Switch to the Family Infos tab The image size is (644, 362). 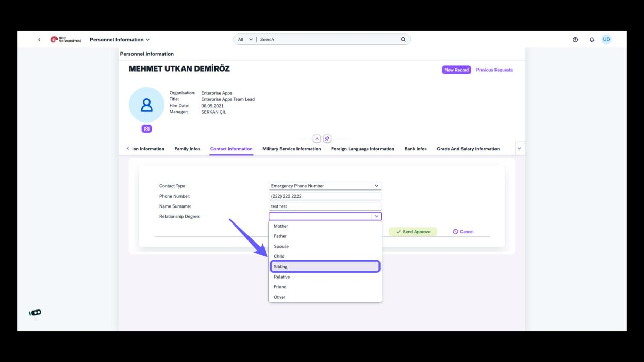[x=187, y=149]
